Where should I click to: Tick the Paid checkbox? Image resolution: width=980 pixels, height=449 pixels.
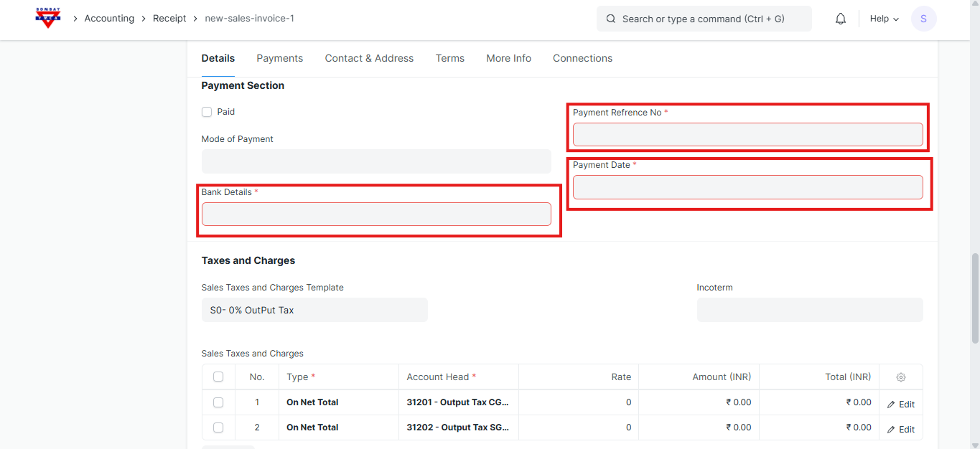[207, 112]
